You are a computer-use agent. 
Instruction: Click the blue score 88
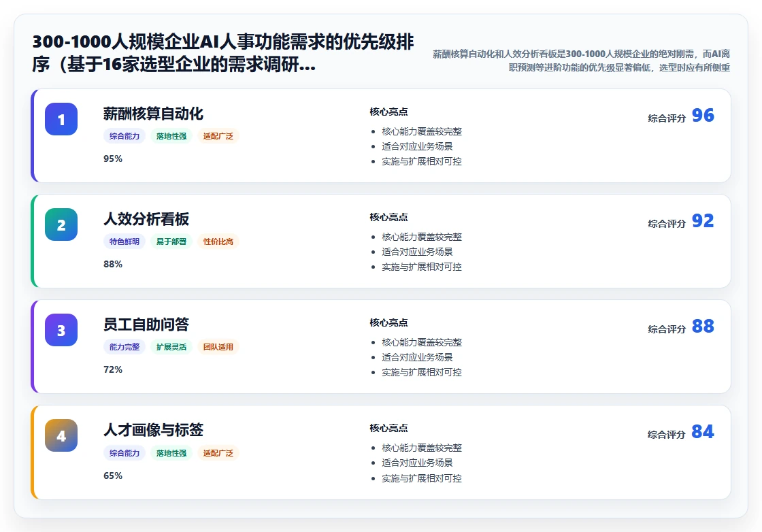703,326
